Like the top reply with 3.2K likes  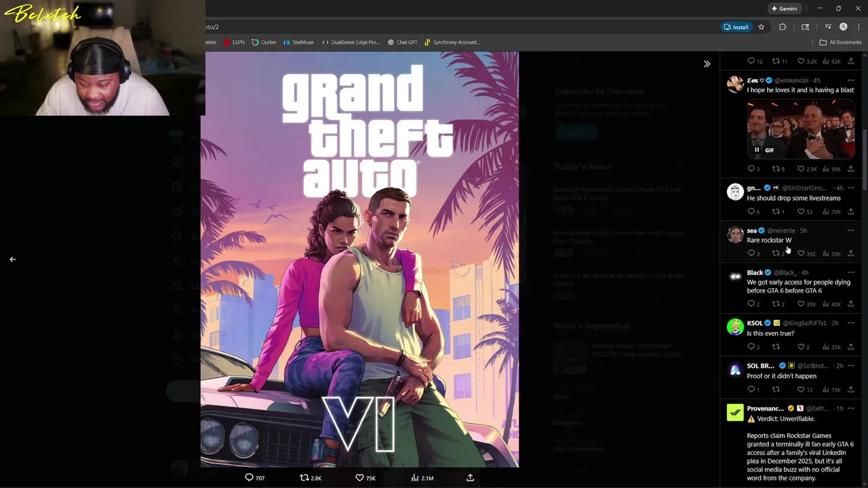coord(806,61)
